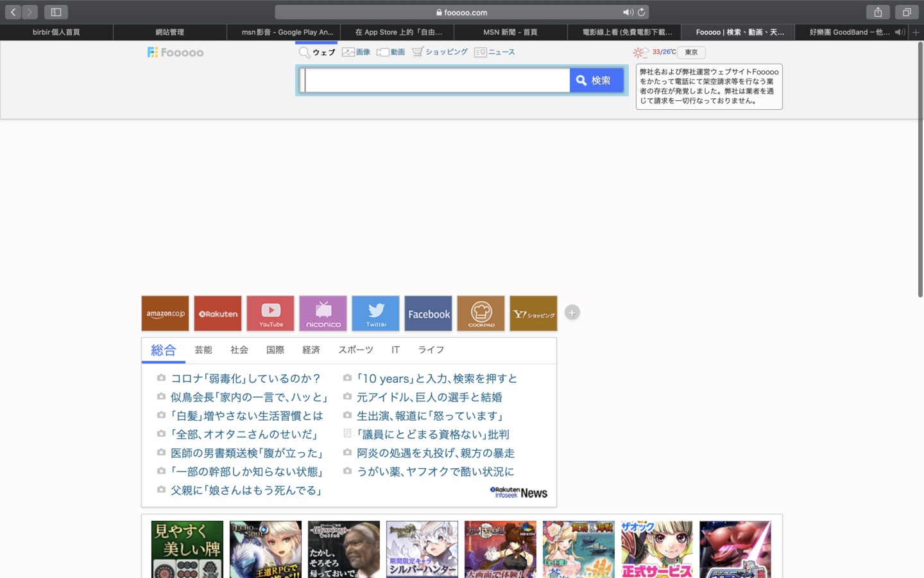Go back with Safari's back arrow
The height and width of the screenshot is (578, 924).
13,12
